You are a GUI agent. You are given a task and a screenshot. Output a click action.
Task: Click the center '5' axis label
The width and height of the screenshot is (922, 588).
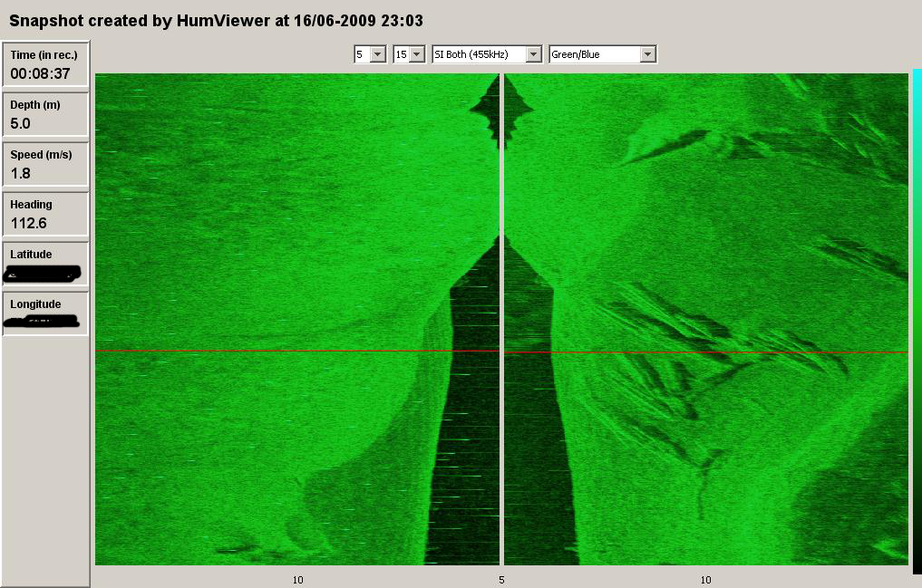[x=501, y=579]
